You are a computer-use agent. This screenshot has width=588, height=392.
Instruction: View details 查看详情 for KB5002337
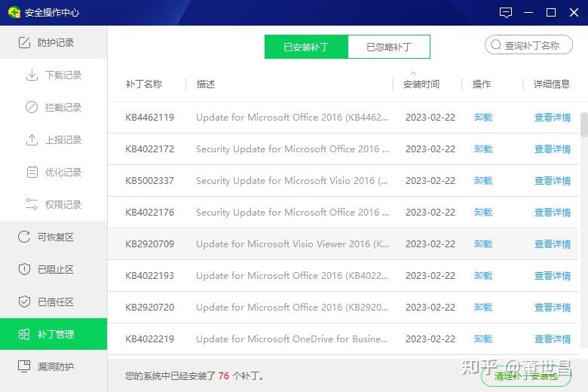point(553,180)
